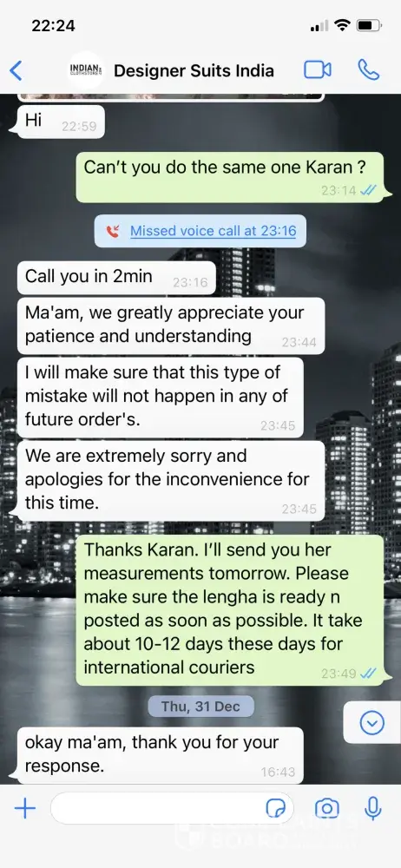This screenshot has width=401, height=868.
Task: Go back using the header chevron
Action: pyautogui.click(x=16, y=70)
